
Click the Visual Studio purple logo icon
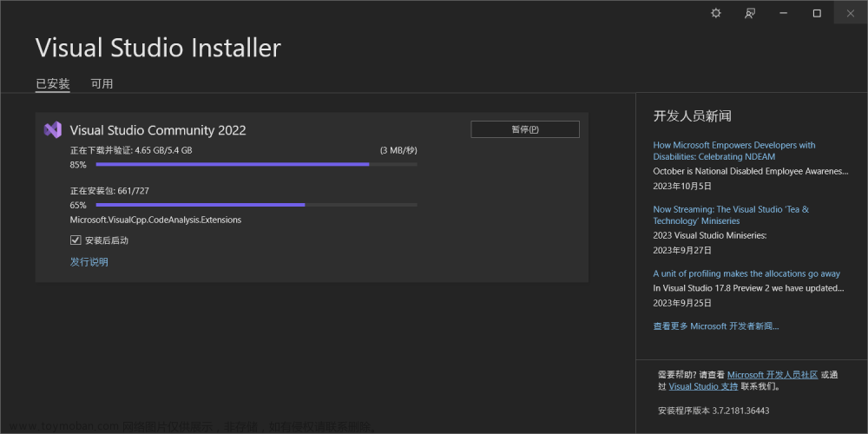point(53,130)
